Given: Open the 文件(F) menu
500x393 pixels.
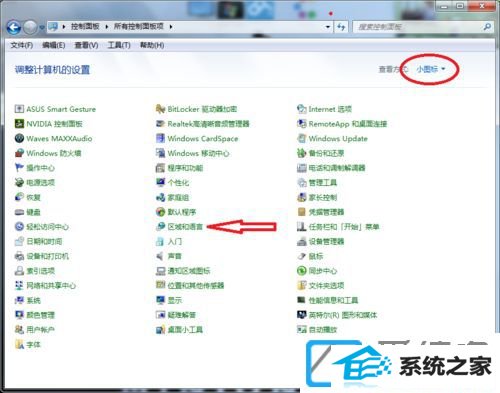Looking at the screenshot, I should pyautogui.click(x=22, y=45).
